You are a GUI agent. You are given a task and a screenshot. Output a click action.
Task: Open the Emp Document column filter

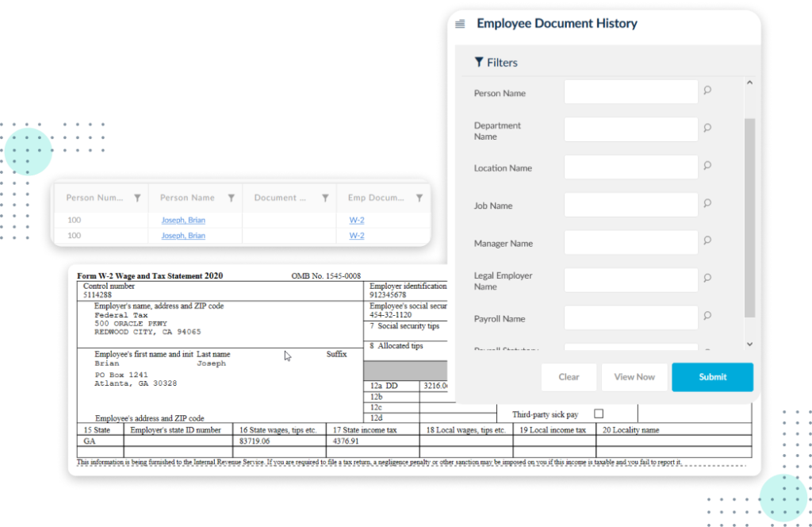(419, 198)
